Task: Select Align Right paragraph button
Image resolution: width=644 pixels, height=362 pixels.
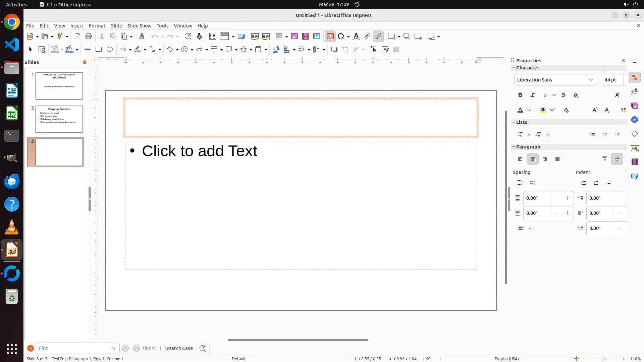Action: (x=545, y=159)
